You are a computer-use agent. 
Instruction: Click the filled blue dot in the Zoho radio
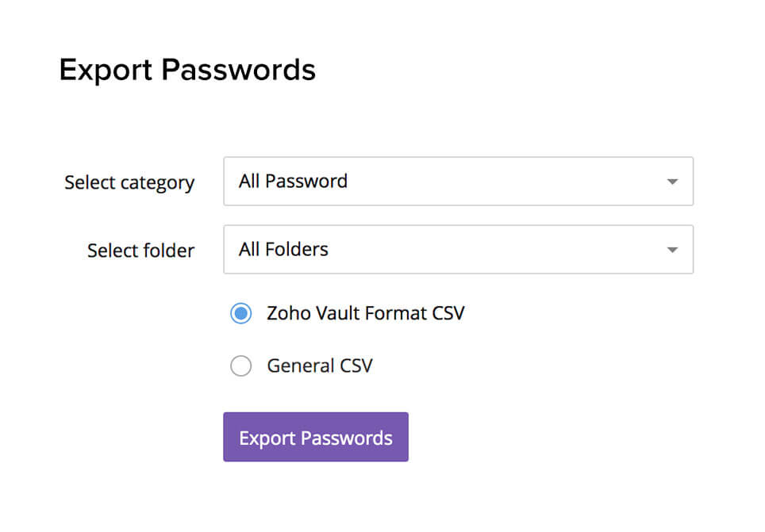[241, 313]
